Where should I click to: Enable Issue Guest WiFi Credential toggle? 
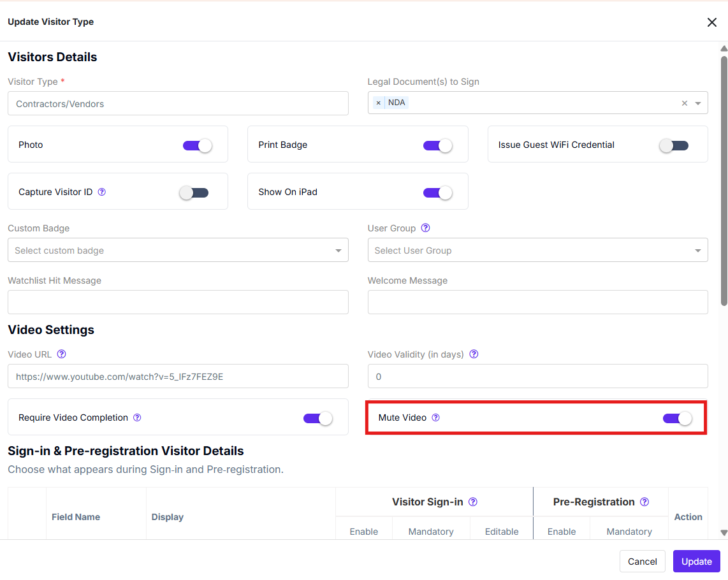pos(674,145)
